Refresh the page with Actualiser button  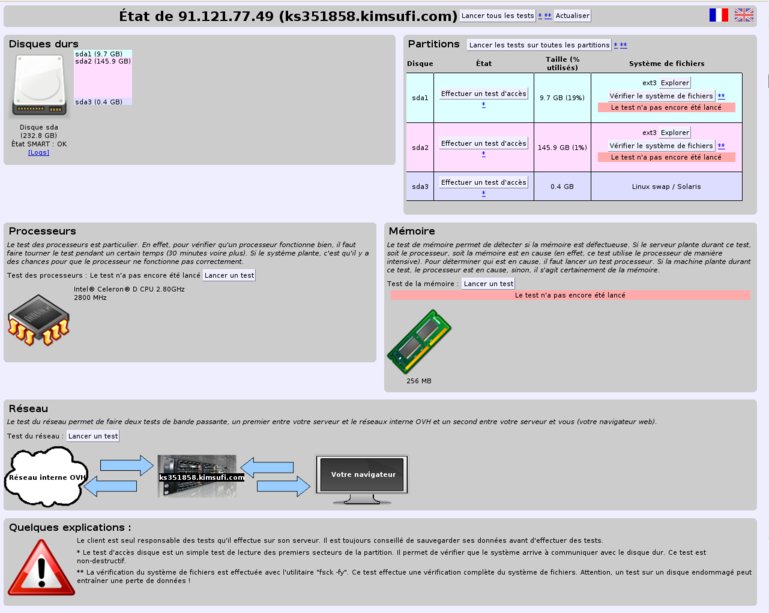[x=572, y=16]
